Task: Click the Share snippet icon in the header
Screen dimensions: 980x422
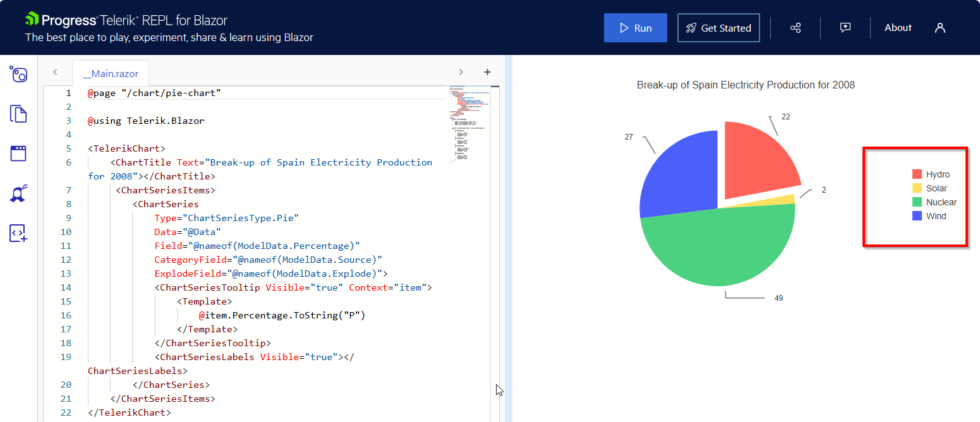Action: (x=795, y=27)
